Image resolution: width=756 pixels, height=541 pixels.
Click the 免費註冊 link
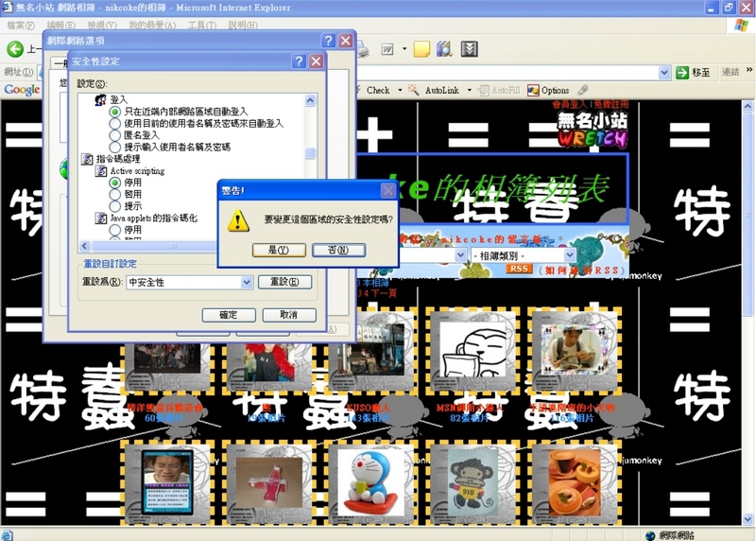(x=611, y=104)
